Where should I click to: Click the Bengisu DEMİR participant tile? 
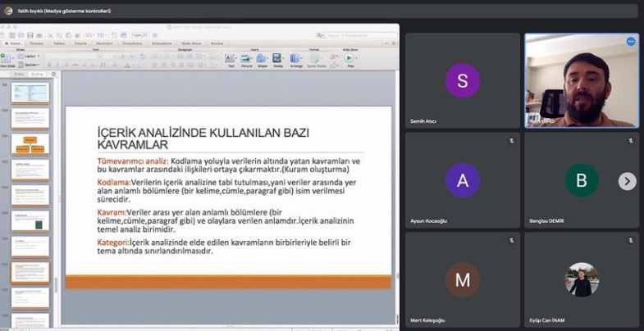tap(581, 180)
